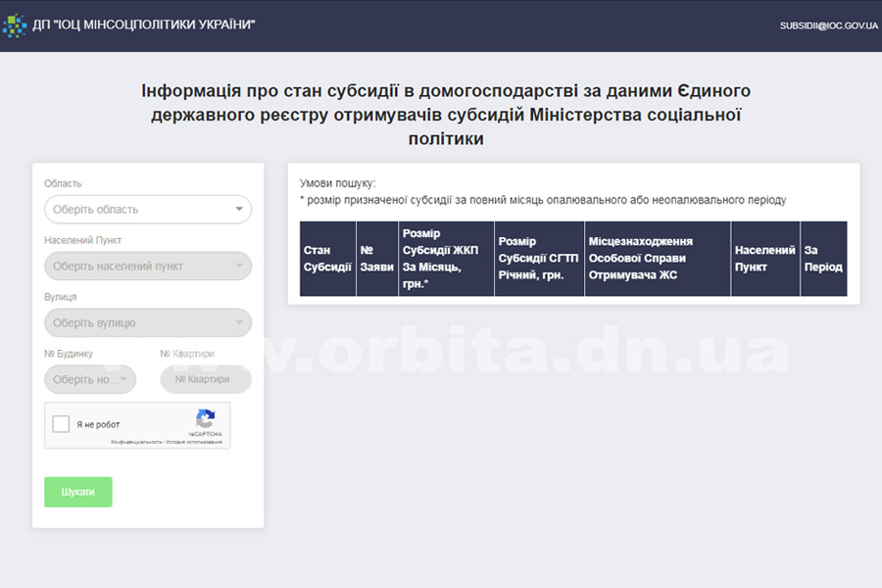Click the 'Область' field label

[63, 184]
